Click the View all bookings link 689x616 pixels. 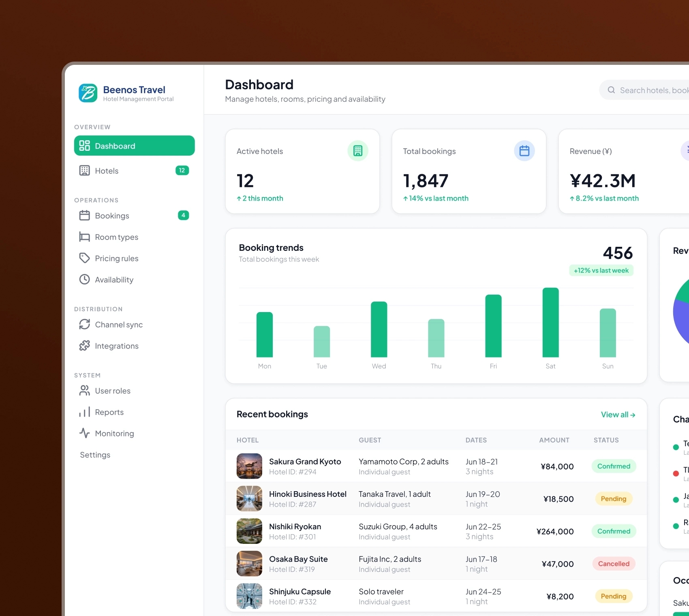(618, 415)
